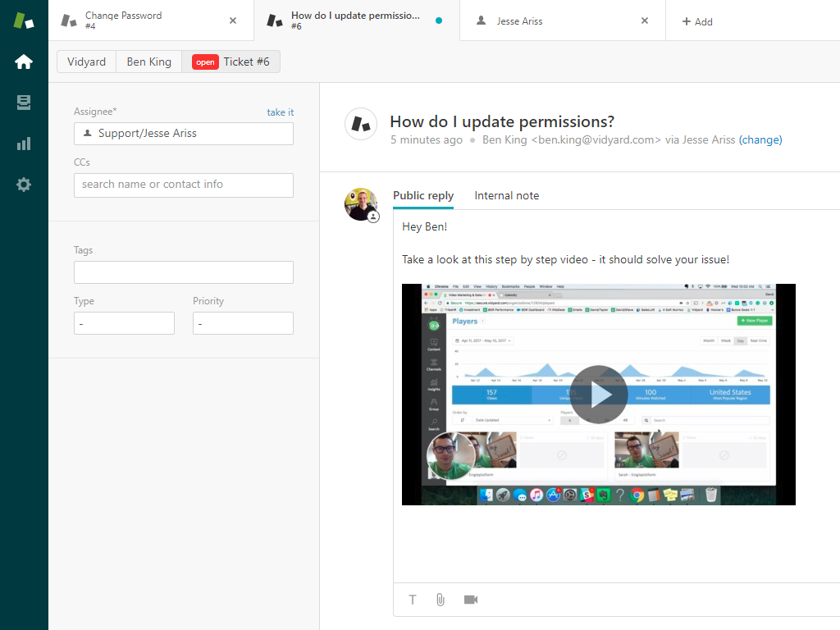The width and height of the screenshot is (840, 630).
Task: Open Admin settings gear icon
Action: [24, 185]
